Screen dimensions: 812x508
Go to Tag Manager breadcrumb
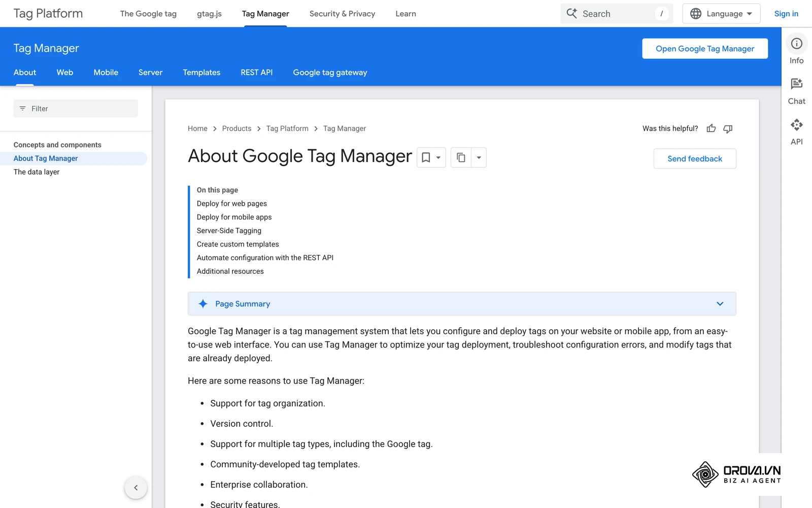345,129
